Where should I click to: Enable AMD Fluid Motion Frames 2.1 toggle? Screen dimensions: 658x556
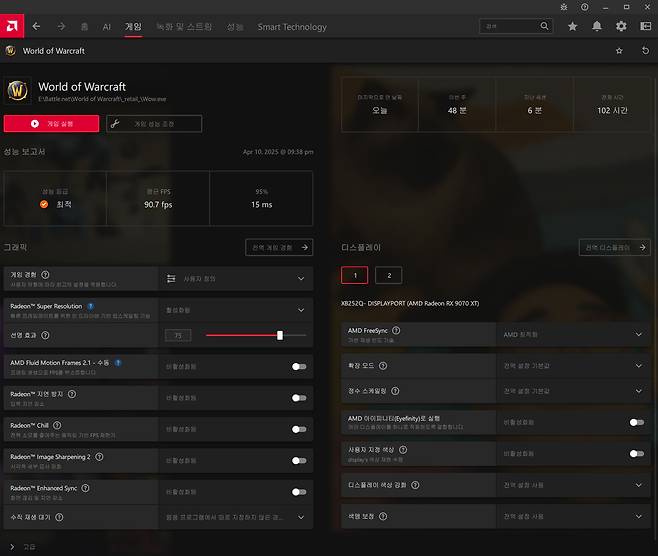[298, 366]
